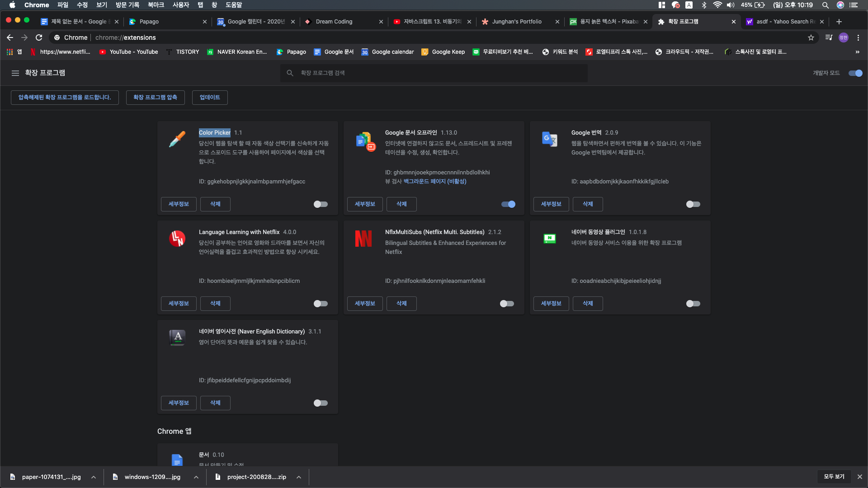868x488 pixels.
Task: Expand paper-1074131 jpg download options
Action: 94,477
